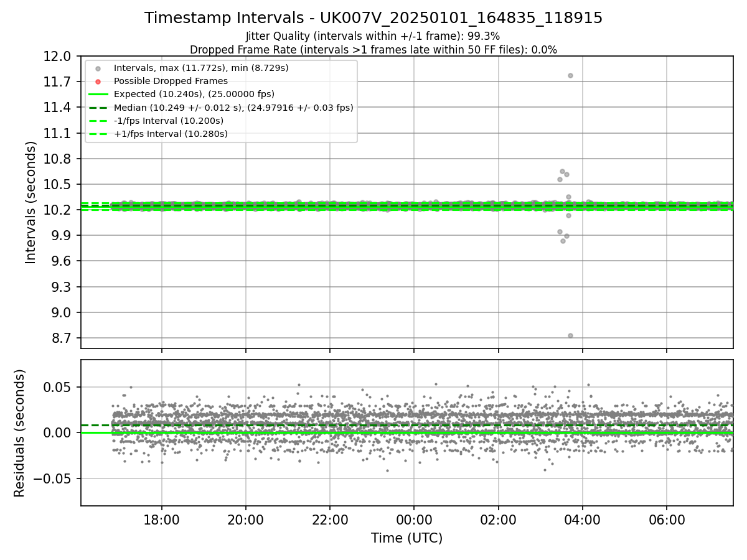747x560 pixels.
Task: Click the 'Residuals (seconds)' y-axis label
Action: 20,433
